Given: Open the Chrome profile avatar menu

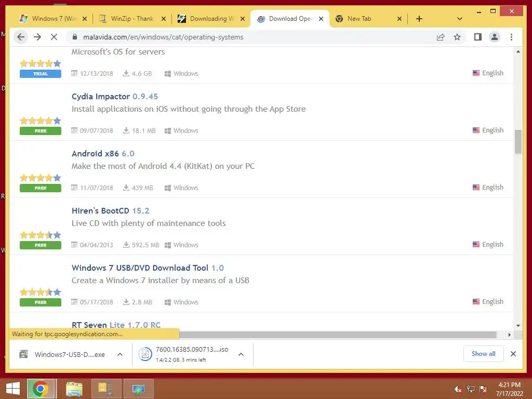Looking at the screenshot, I should tap(495, 37).
